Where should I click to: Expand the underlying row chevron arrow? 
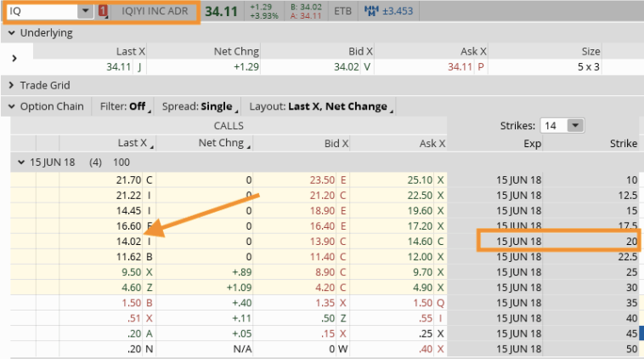pos(14,59)
